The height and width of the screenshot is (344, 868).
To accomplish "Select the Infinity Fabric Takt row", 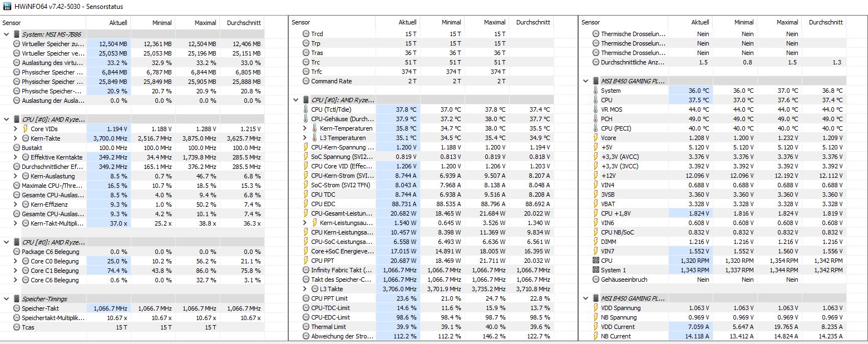I will tap(422, 270).
